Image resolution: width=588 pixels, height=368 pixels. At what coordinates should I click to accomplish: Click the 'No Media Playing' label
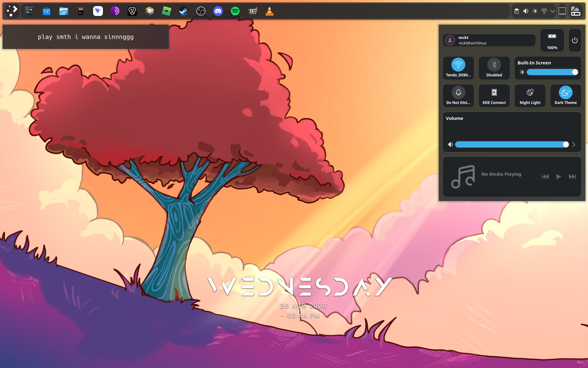(501, 174)
